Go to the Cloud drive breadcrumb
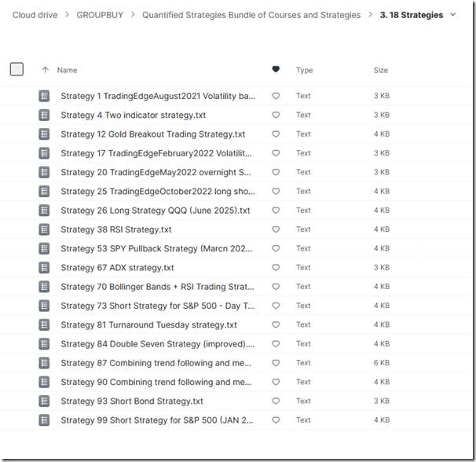The height and width of the screenshot is (462, 476). tap(35, 15)
